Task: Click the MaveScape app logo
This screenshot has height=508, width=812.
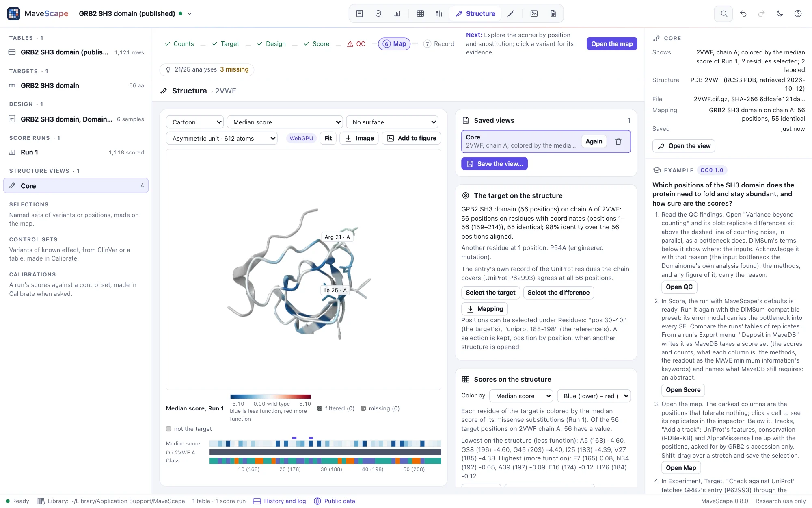Action: point(14,13)
